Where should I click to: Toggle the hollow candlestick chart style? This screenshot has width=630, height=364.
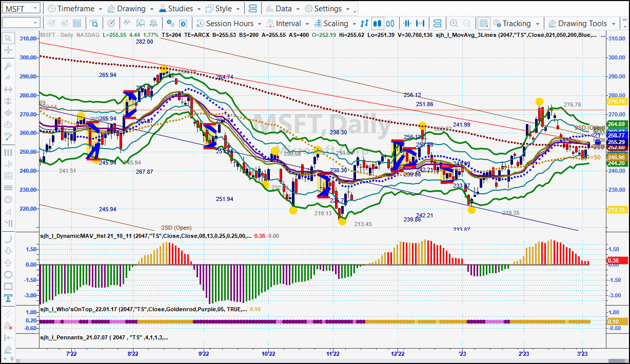pyautogui.click(x=390, y=23)
